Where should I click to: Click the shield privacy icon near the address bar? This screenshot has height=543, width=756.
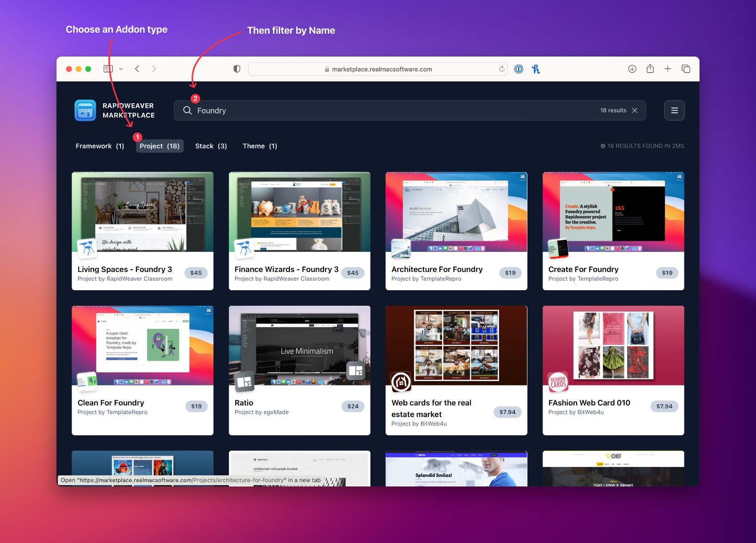click(x=237, y=69)
